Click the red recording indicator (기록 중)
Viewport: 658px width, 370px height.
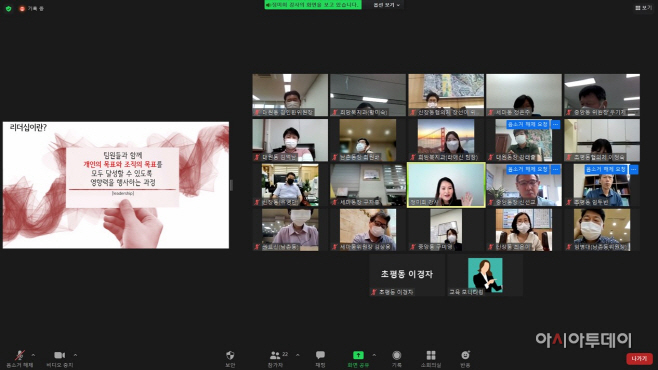click(31, 8)
